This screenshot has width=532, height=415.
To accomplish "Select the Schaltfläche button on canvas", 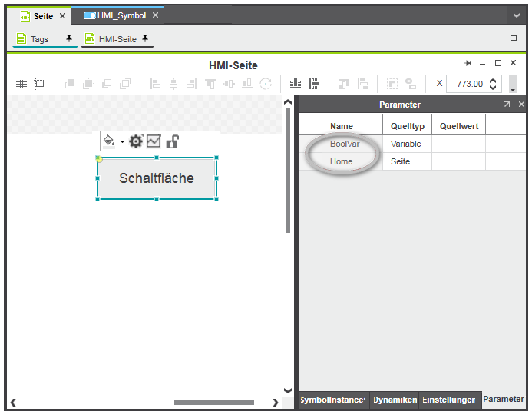I will (157, 178).
